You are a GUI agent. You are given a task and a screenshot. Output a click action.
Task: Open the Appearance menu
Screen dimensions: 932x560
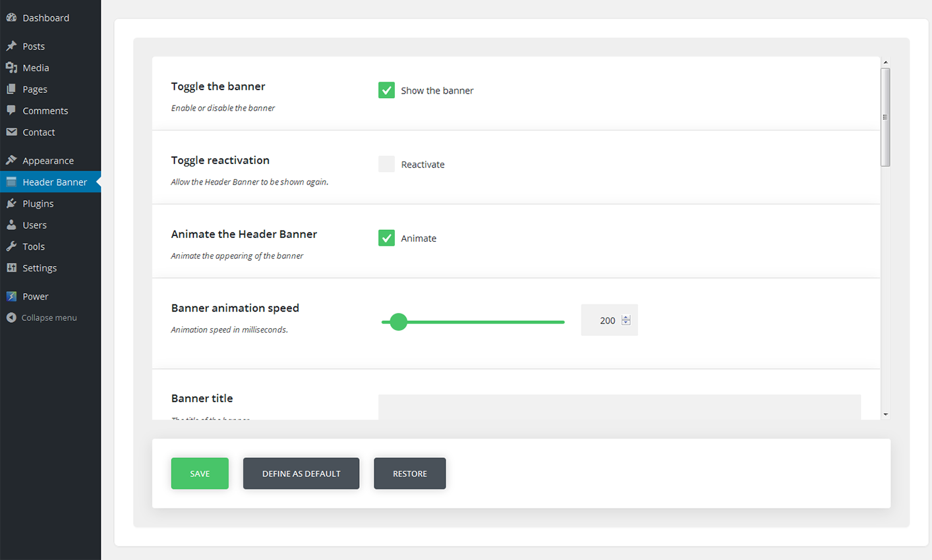(x=47, y=161)
